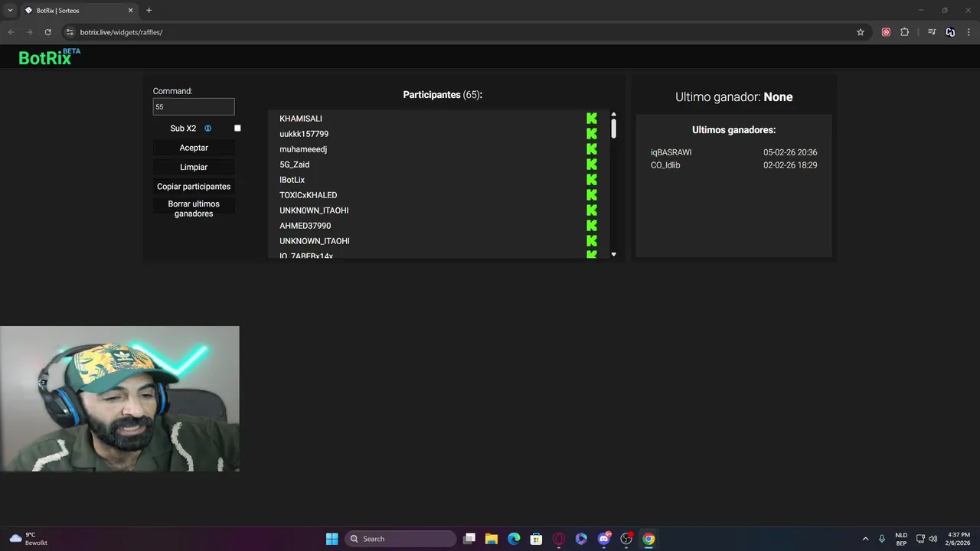Screen dimensions: 980x551
Task: Open Microsoft Store from the taskbar
Action: [x=536, y=539]
